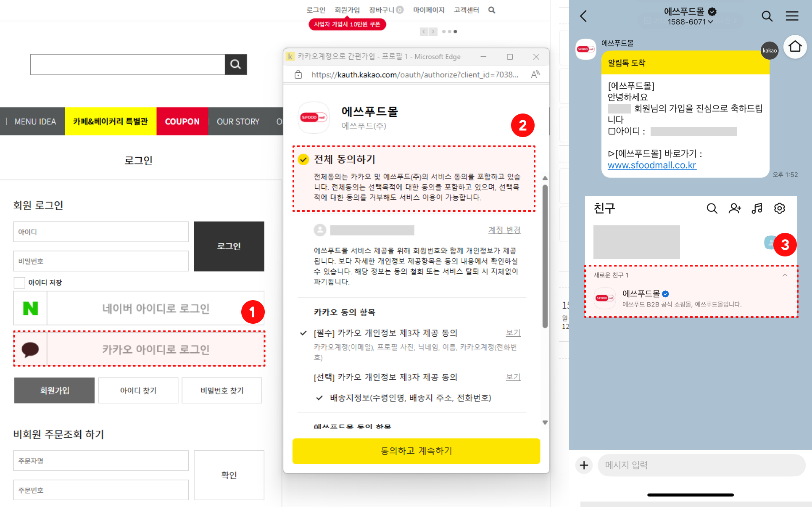Toggle the 배송지정보 consent check
Image resolution: width=812 pixels, height=507 pixels.
click(x=319, y=398)
